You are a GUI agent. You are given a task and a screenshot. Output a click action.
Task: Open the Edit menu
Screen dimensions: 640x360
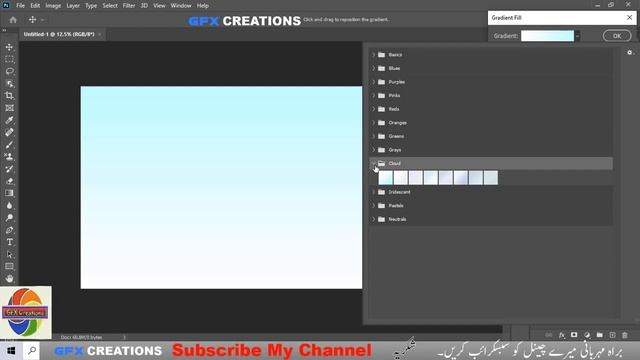[x=35, y=6]
